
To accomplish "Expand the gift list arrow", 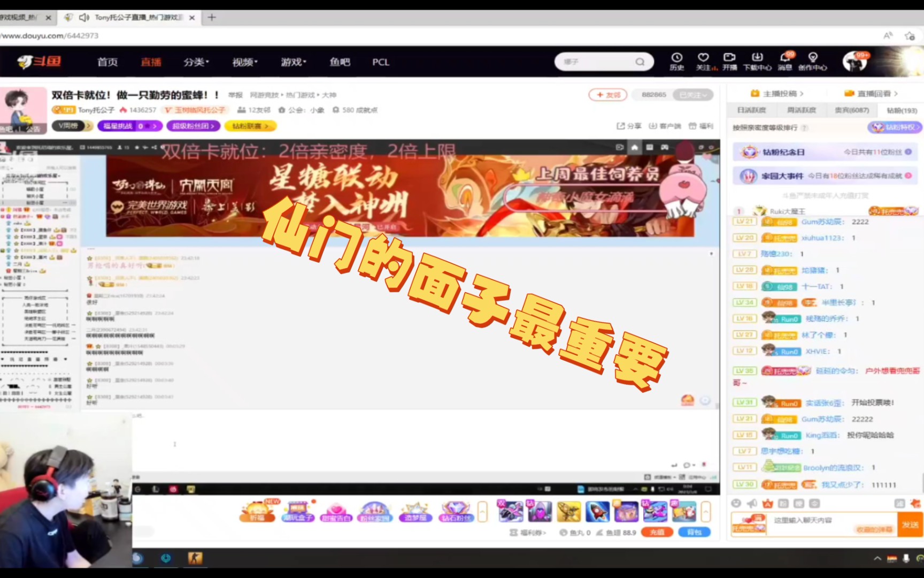I will [x=706, y=512].
